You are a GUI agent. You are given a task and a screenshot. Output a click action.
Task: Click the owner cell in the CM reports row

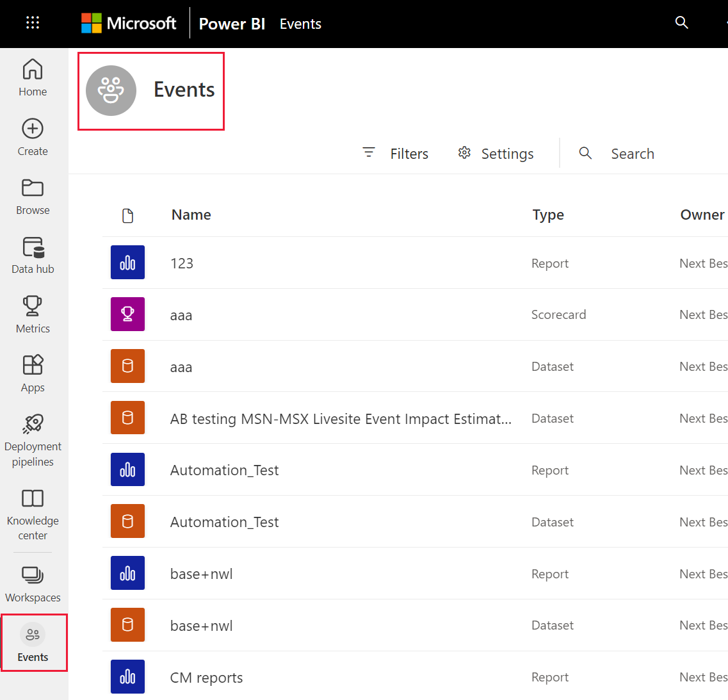pos(704,677)
